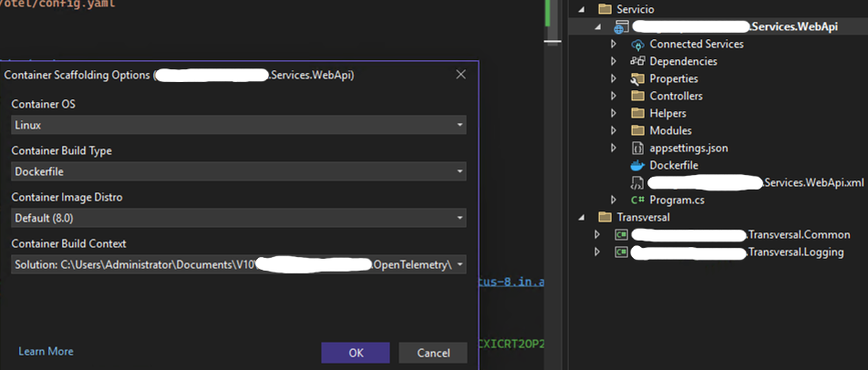Screen dimensions: 868x370
Task: Open the Learn More link
Action: [46, 352]
